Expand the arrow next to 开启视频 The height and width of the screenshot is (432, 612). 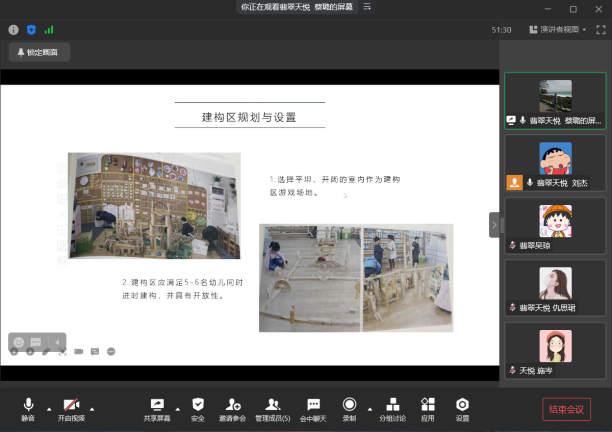coord(92,408)
